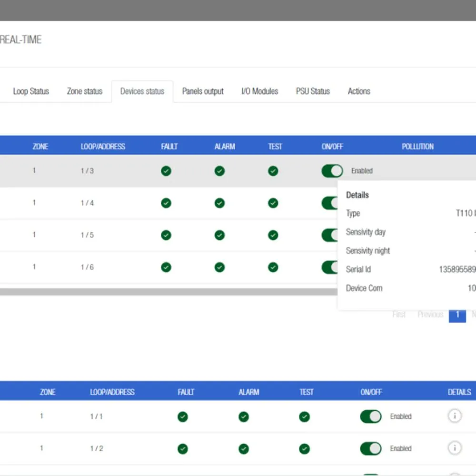Image resolution: width=476 pixels, height=476 pixels.
Task: Click test status check icon for 1/2
Action: (x=304, y=449)
